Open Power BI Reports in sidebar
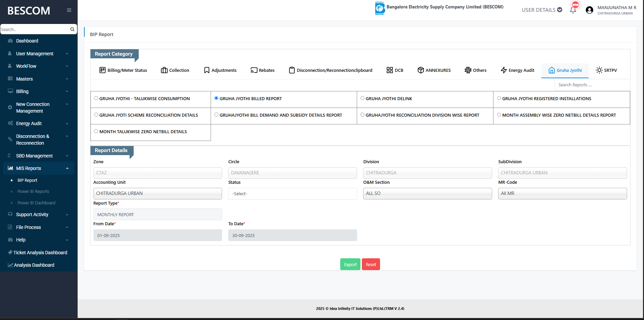The height and width of the screenshot is (320, 644). (33, 192)
